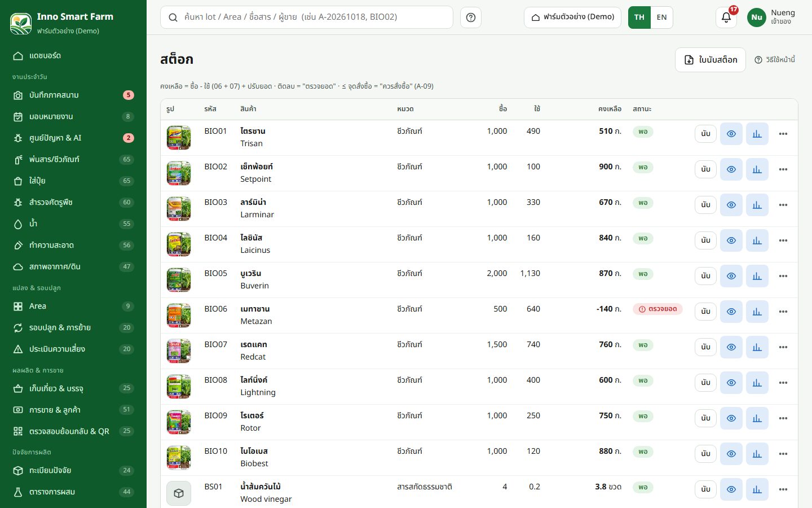View details eye icon for BIO06 Metazan
Screen dimensions: 812x508
point(731,312)
